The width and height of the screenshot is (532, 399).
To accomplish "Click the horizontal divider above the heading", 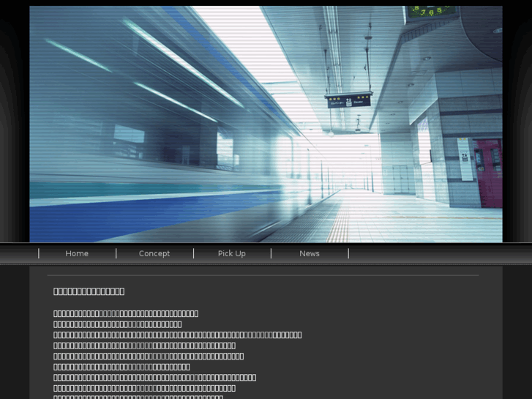I will tap(263, 275).
